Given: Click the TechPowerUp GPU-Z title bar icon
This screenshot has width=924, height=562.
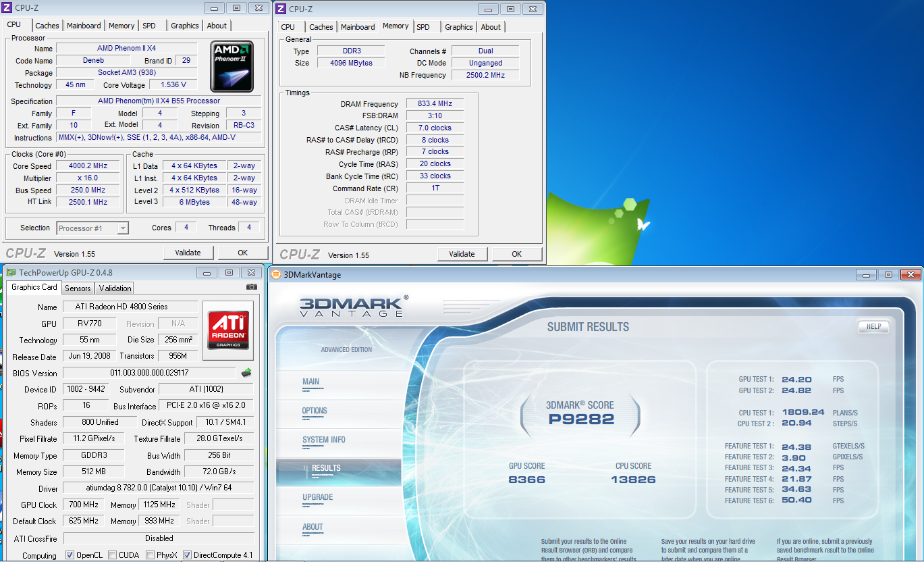Looking at the screenshot, I should click(x=11, y=273).
